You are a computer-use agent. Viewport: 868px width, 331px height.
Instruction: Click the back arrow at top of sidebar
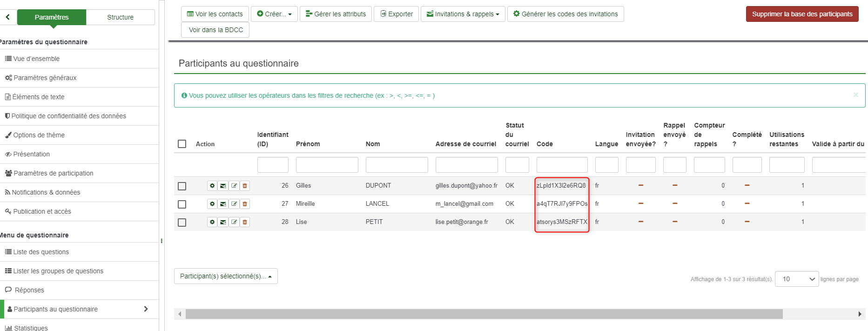click(x=8, y=17)
